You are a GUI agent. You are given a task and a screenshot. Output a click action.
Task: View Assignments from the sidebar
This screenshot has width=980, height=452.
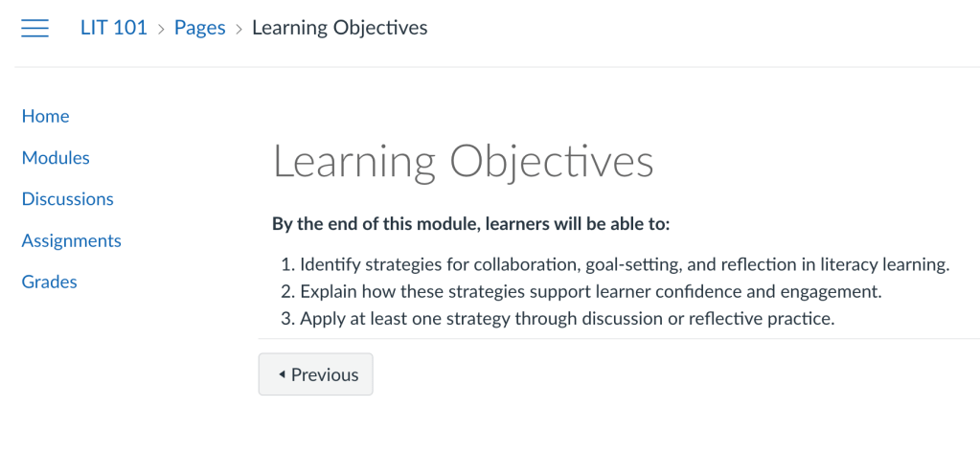pyautogui.click(x=71, y=240)
